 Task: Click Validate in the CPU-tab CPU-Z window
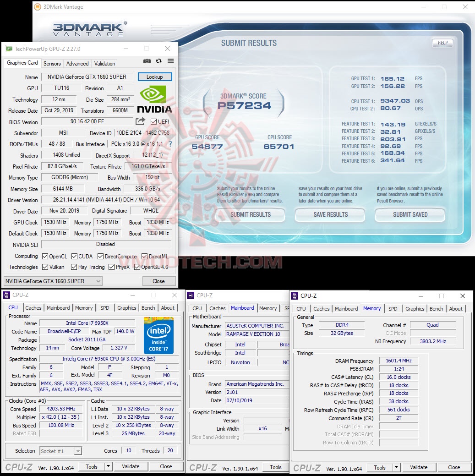point(131,466)
